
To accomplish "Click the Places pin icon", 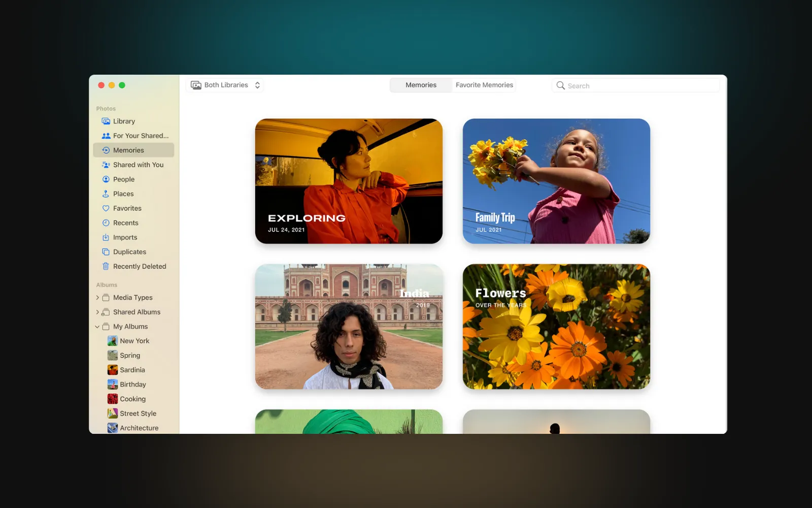I will [106, 194].
